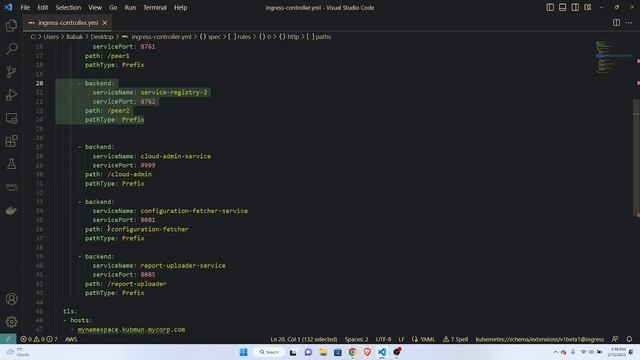Open Google Chrome from the taskbar
This screenshot has width=640, height=360.
coord(353,352)
